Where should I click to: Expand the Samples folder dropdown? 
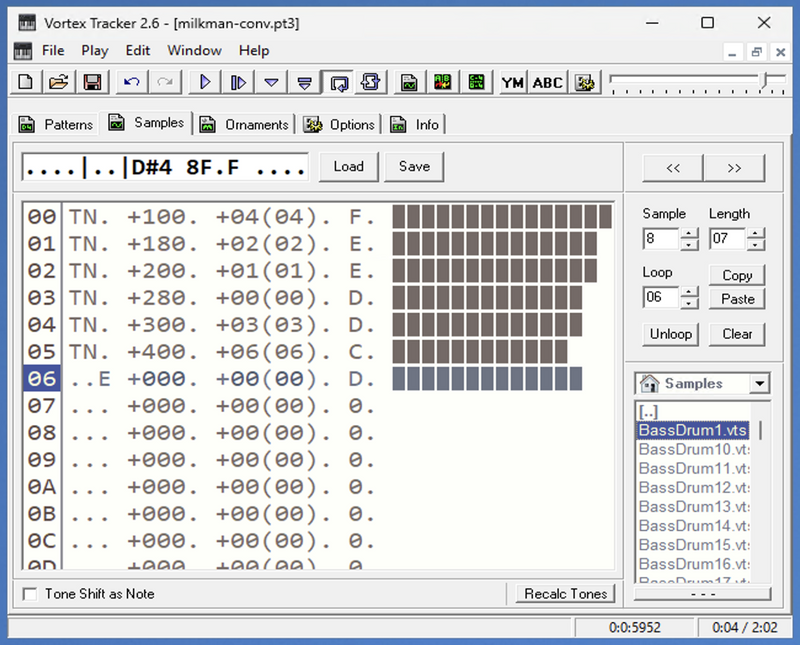[760, 383]
